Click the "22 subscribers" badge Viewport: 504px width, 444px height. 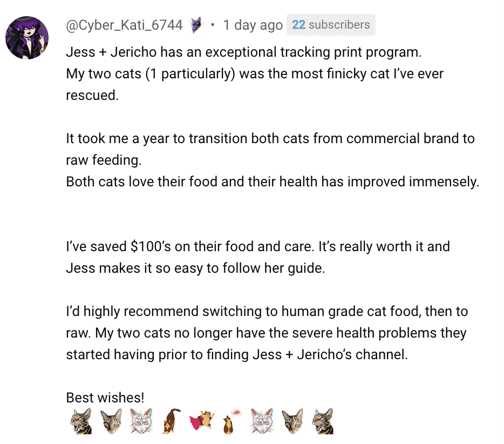331,25
